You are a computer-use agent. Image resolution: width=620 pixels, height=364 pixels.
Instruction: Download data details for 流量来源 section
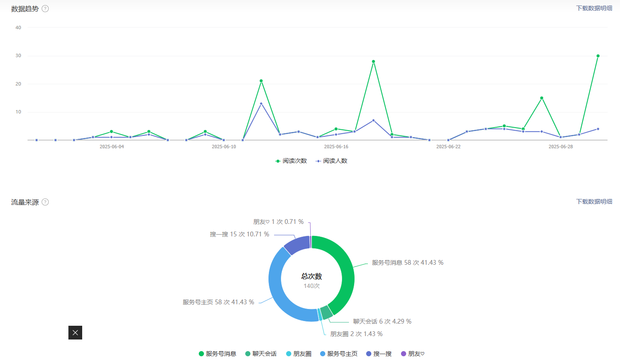594,202
